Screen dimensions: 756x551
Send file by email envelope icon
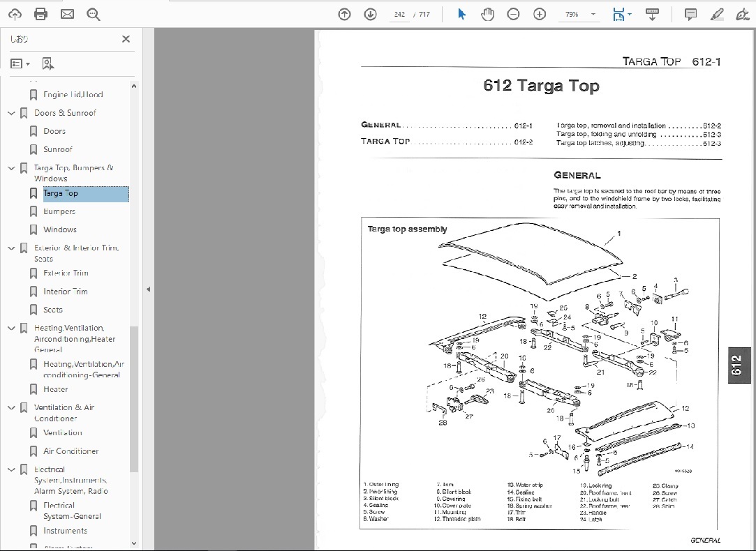pyautogui.click(x=67, y=15)
